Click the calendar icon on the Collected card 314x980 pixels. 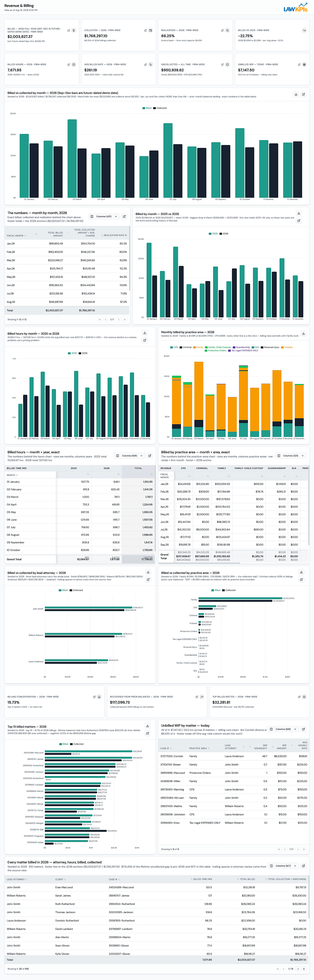[151, 30]
